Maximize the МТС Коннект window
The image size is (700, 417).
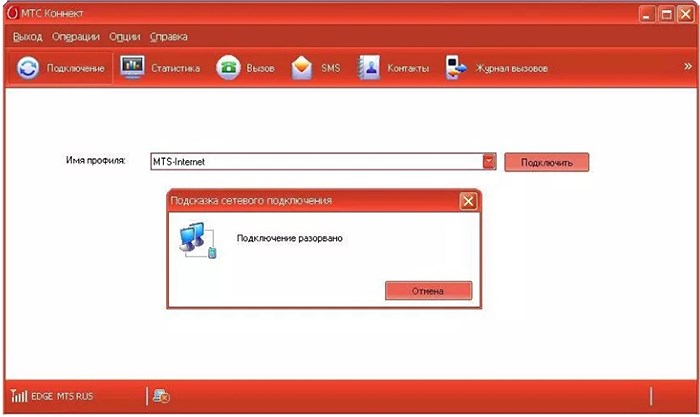666,14
